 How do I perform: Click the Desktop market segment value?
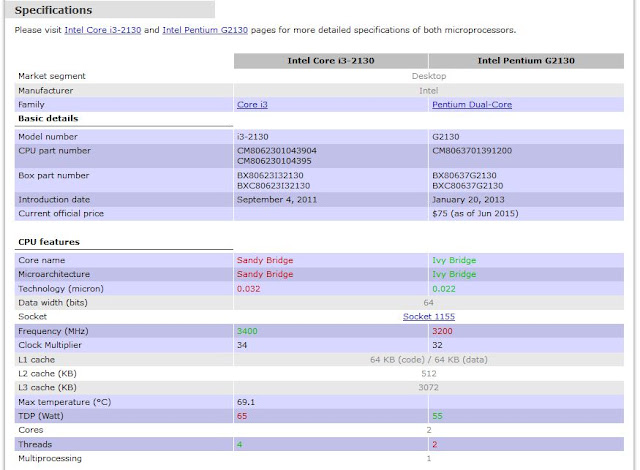click(x=429, y=76)
